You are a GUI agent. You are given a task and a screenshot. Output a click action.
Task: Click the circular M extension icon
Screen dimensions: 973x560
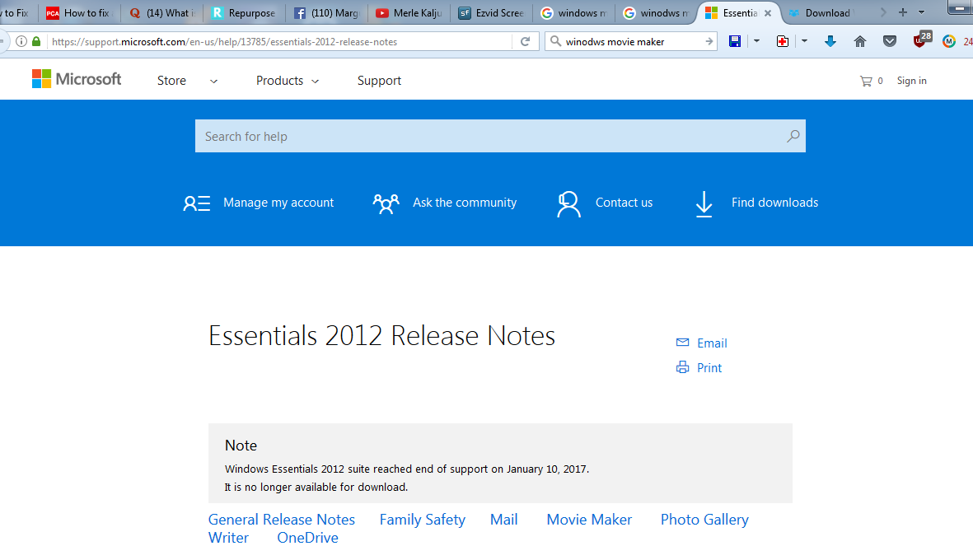[x=949, y=41]
